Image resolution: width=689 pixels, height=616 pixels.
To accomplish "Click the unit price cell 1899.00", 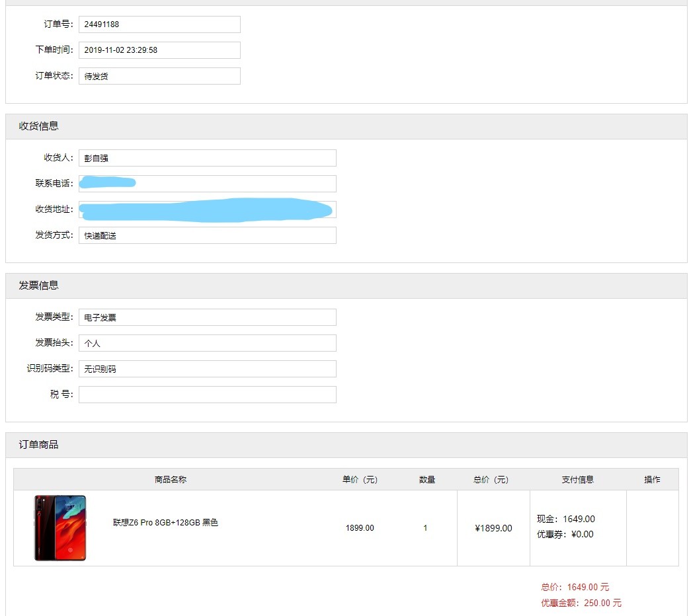I will (360, 528).
